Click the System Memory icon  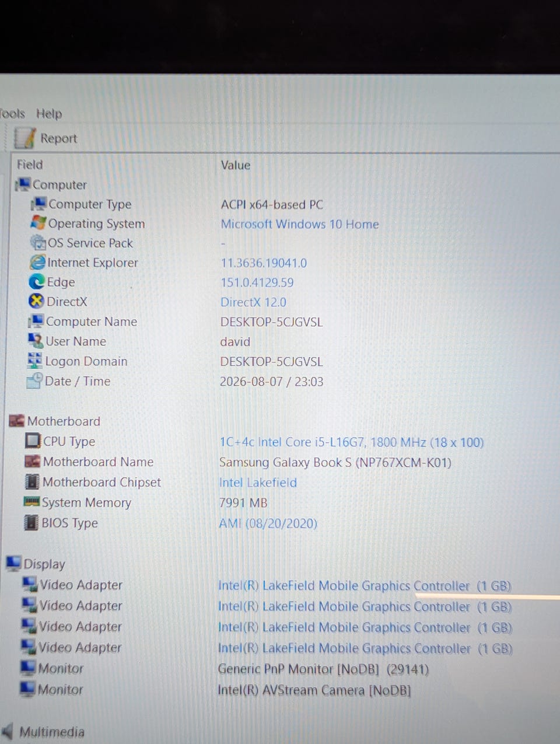32,501
